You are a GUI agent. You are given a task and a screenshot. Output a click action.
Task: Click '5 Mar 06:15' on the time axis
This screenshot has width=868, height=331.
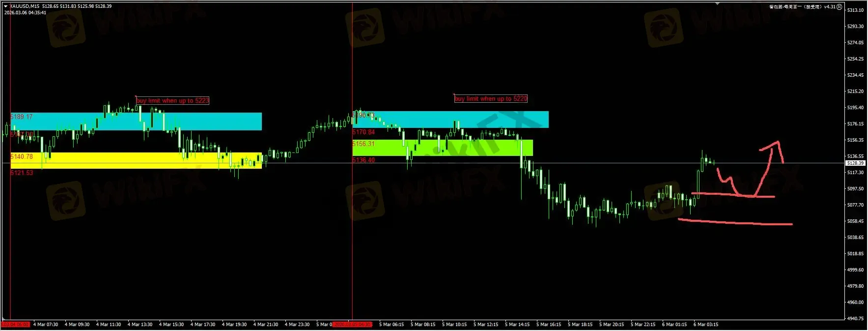[392, 325]
